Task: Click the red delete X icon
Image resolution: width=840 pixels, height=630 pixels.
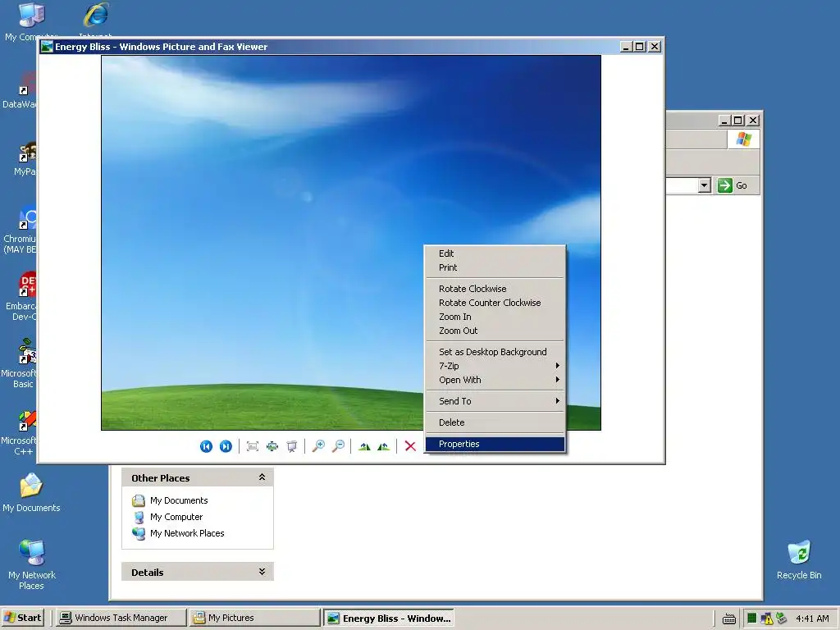Action: click(x=410, y=446)
